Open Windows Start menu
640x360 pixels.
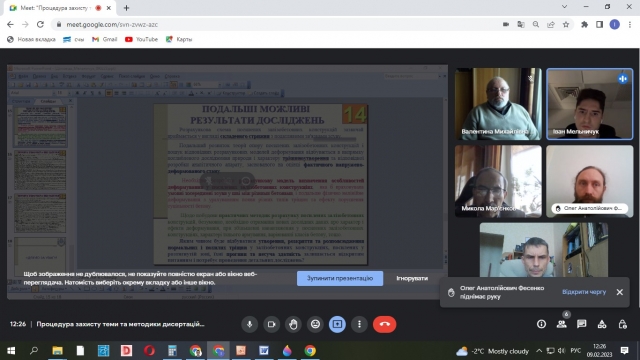pyautogui.click(x=11, y=351)
